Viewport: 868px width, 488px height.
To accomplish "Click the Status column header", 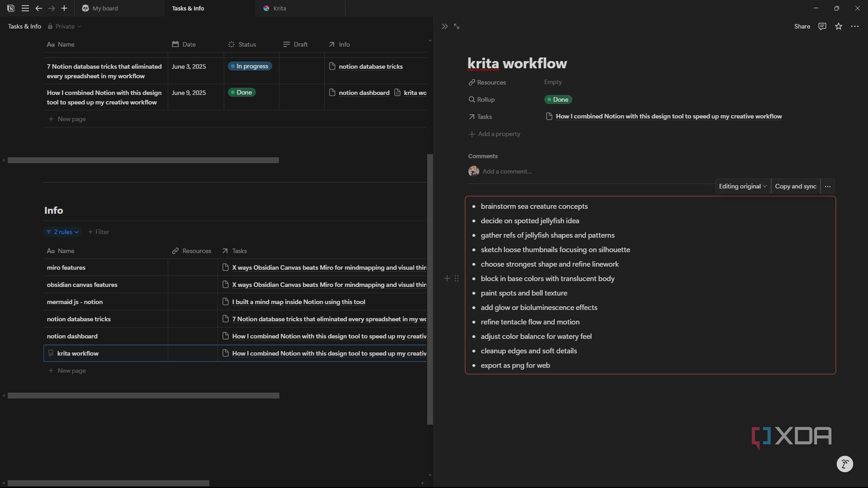I will point(242,45).
